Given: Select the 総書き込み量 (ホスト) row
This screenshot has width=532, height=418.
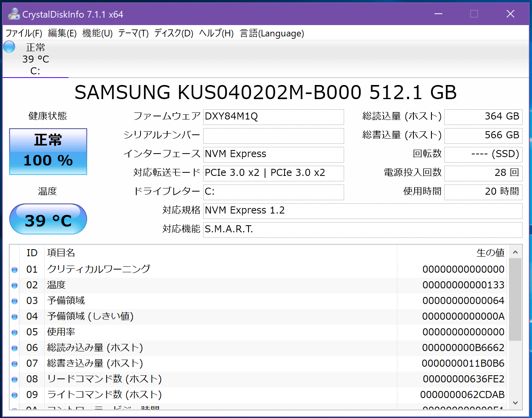Looking at the screenshot, I should click(258, 364).
